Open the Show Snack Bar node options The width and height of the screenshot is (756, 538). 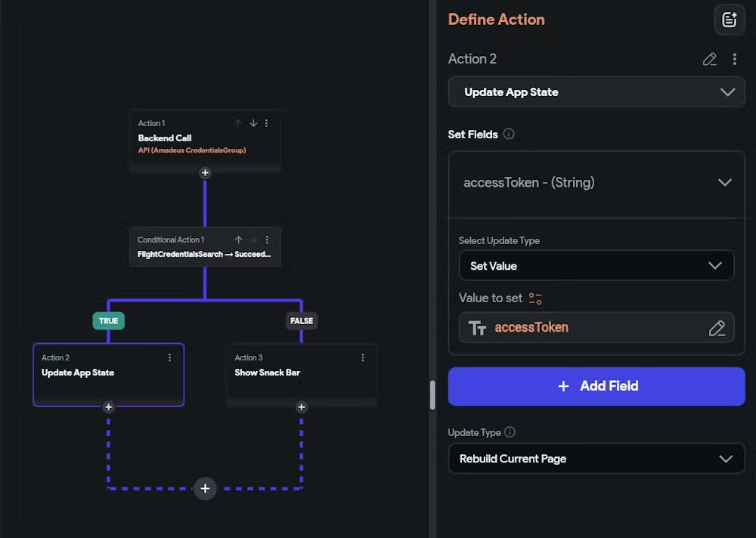[363, 357]
